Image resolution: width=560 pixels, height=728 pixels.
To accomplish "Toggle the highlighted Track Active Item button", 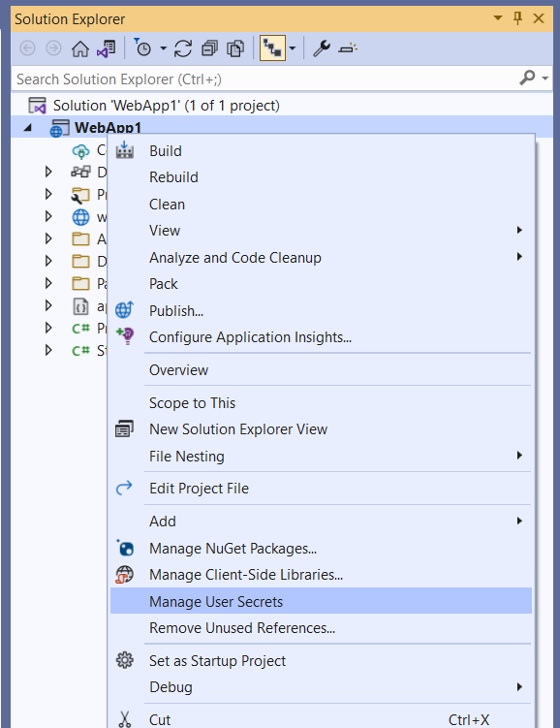I will click(x=272, y=47).
